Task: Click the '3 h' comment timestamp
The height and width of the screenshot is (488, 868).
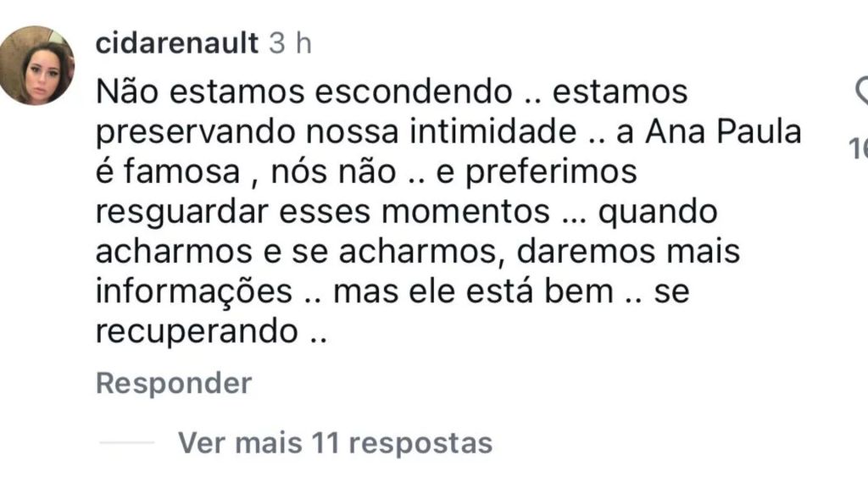Action: 290,43
